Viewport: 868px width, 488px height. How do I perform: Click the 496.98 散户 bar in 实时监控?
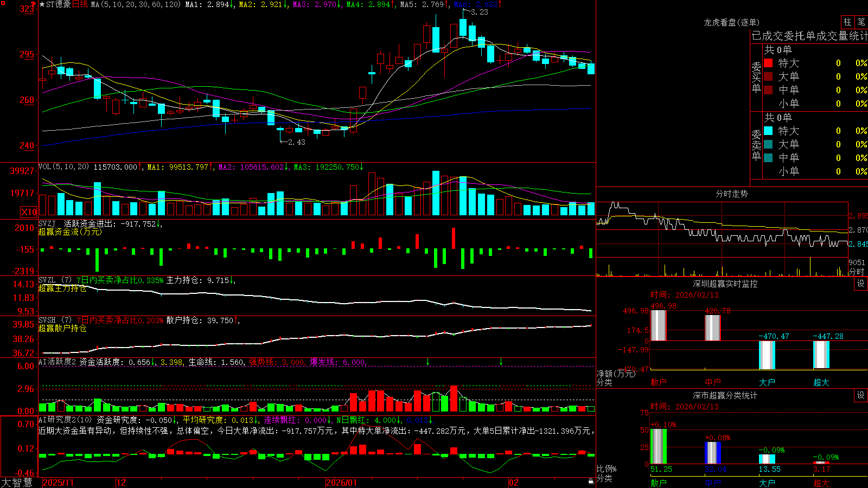click(x=659, y=325)
